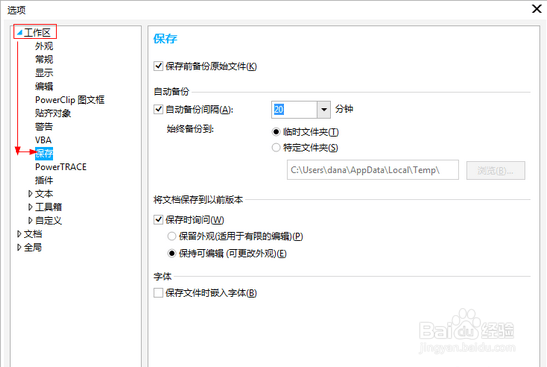
Task: Collapse the 工作区 tree node
Action: point(20,33)
